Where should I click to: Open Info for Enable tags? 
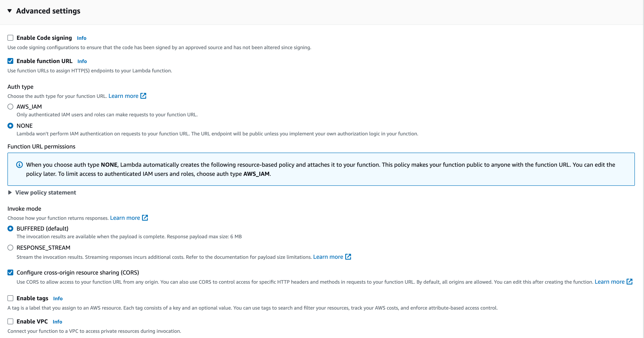[x=58, y=299]
